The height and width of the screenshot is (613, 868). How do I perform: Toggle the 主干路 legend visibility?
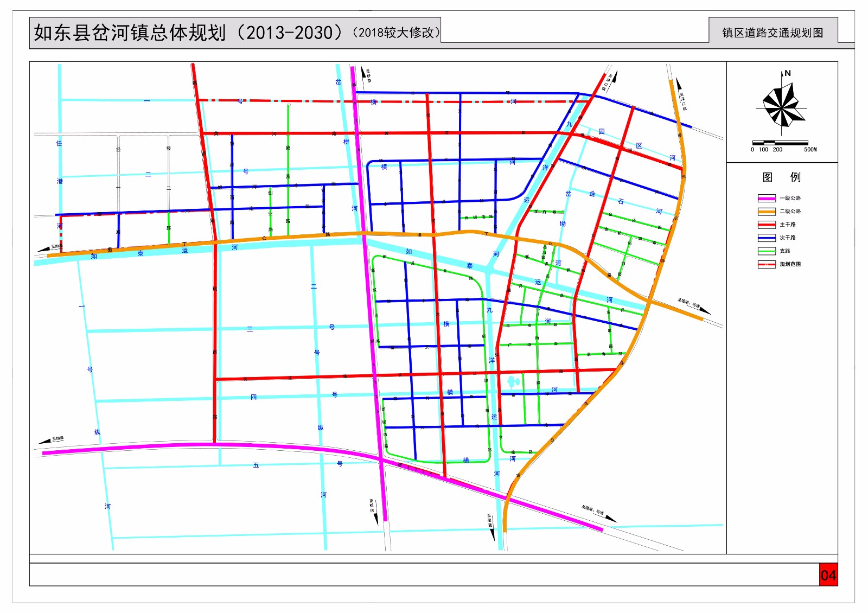767,225
